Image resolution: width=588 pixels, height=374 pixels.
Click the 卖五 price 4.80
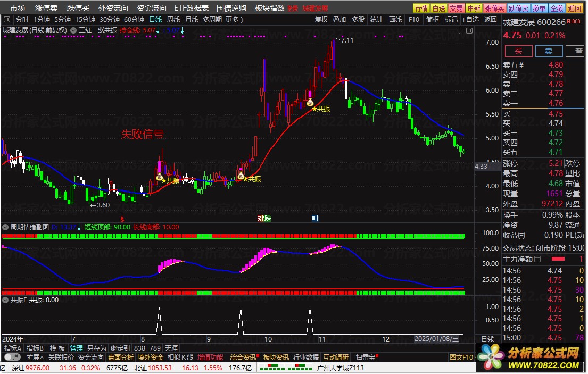(556, 65)
